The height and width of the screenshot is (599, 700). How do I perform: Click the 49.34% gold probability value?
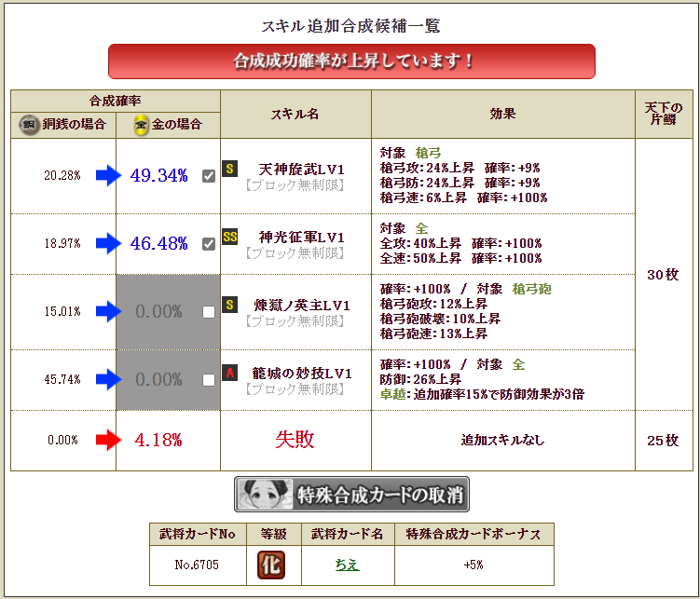pyautogui.click(x=158, y=175)
